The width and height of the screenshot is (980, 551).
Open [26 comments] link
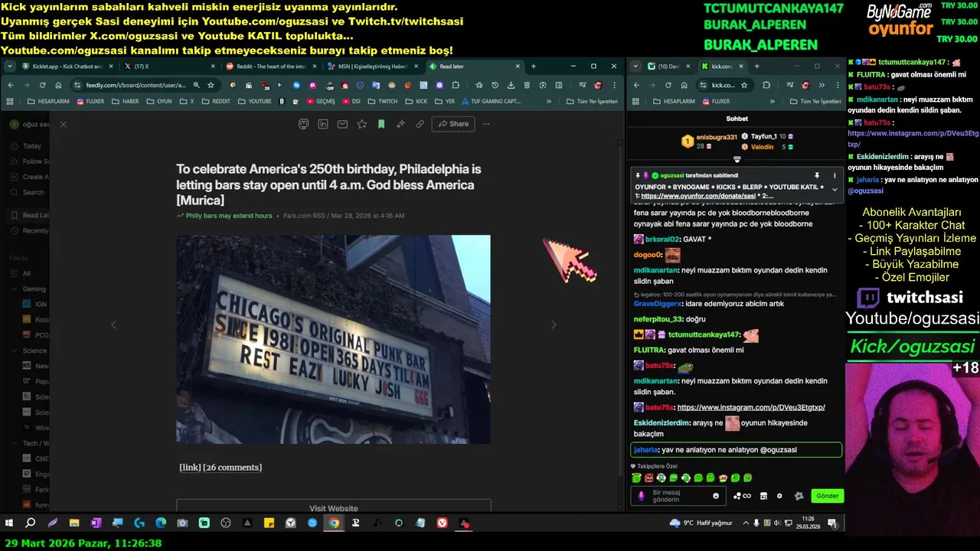(x=233, y=468)
